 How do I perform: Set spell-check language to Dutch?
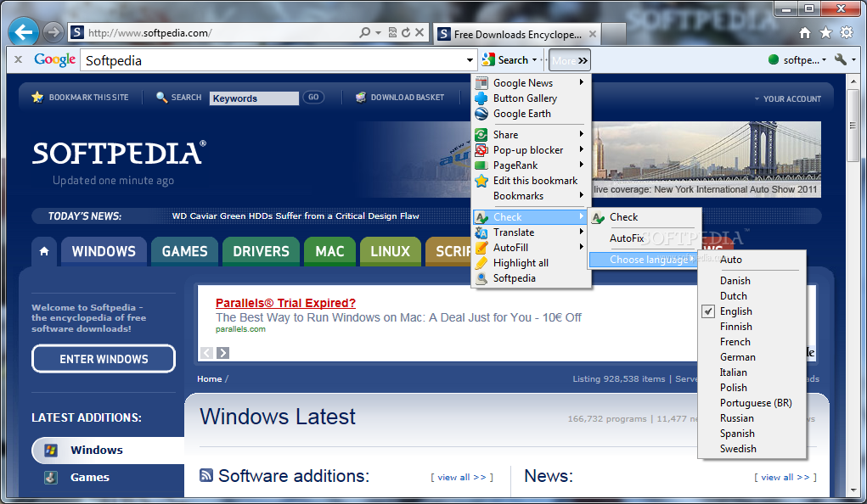click(x=752, y=296)
